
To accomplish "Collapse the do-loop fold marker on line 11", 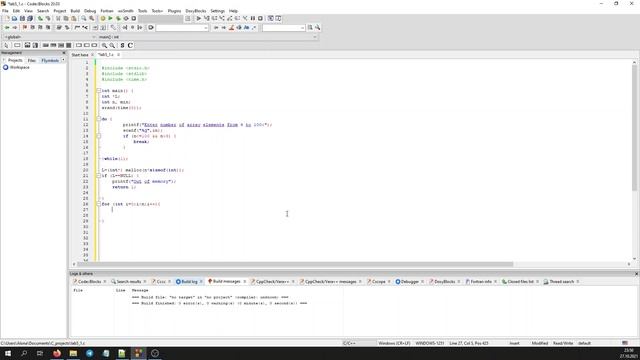I will (x=98, y=119).
